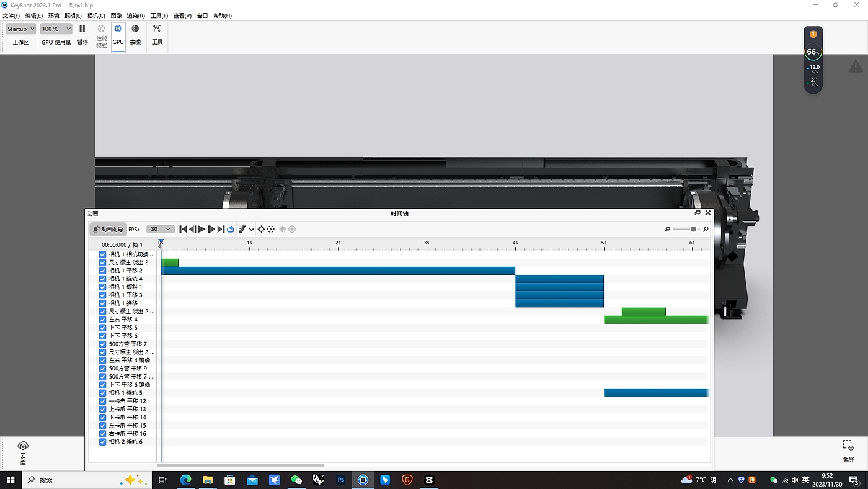Image resolution: width=868 pixels, height=489 pixels.
Task: Uncheck the 相机 1 绕轨 4 track checkbox
Action: coord(103,279)
